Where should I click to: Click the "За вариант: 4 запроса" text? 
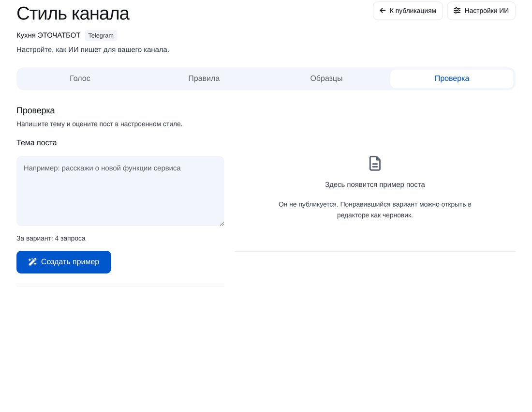[x=51, y=238]
